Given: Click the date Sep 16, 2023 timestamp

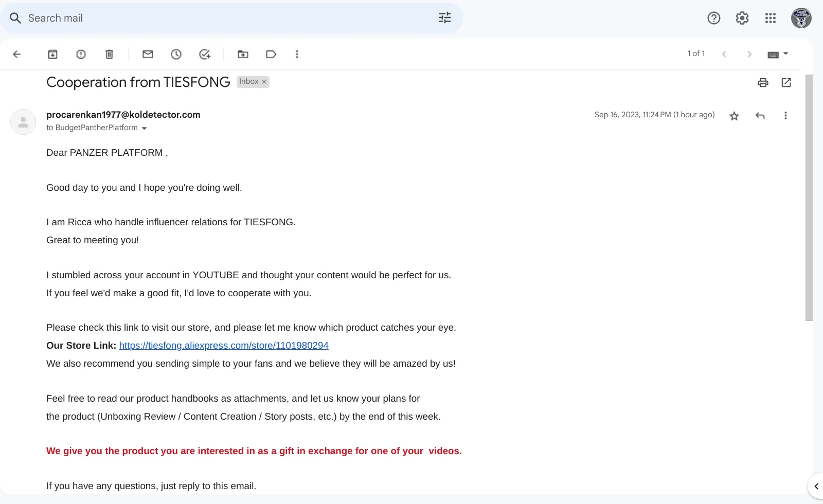Looking at the screenshot, I should pyautogui.click(x=654, y=115).
